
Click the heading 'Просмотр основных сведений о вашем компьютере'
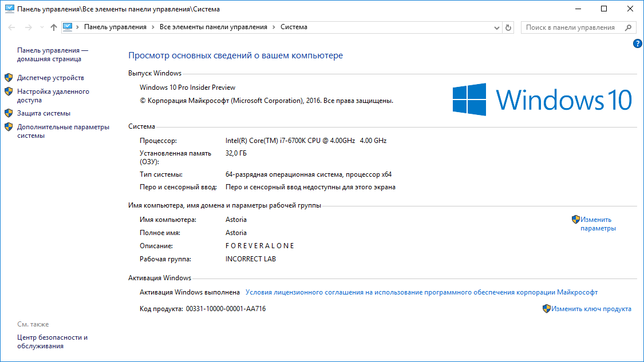pos(235,55)
